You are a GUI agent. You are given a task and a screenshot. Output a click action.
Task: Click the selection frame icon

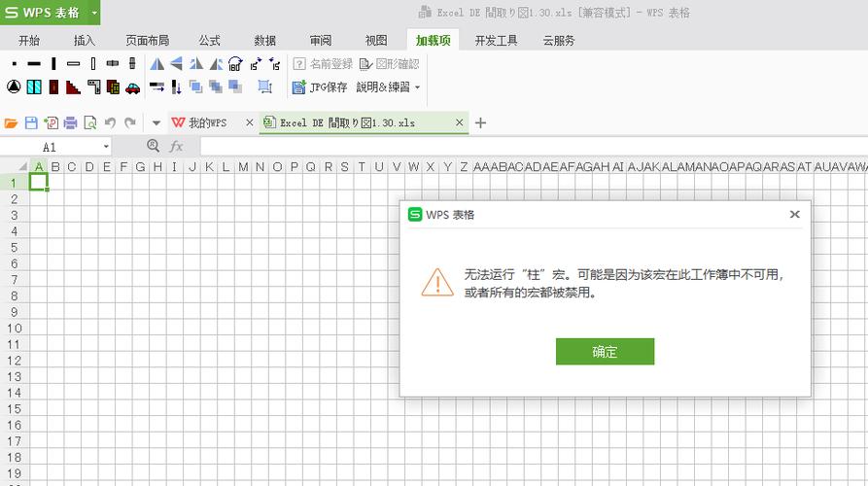click(x=264, y=87)
